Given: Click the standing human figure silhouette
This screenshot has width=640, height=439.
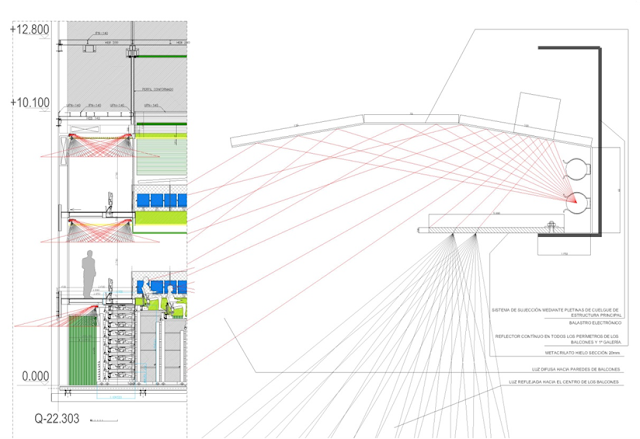Looking at the screenshot, I should tap(89, 274).
